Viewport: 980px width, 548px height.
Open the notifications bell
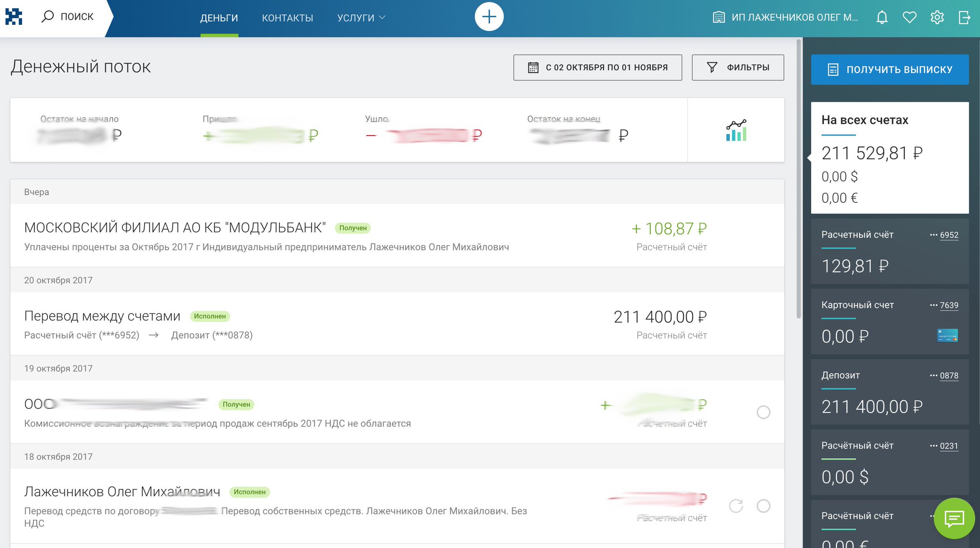[x=882, y=18]
